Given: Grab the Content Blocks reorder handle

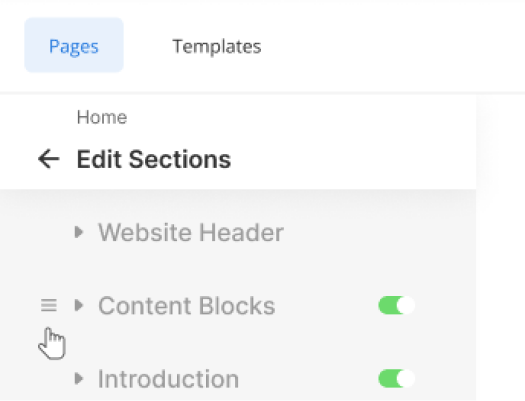Looking at the screenshot, I should 49,305.
